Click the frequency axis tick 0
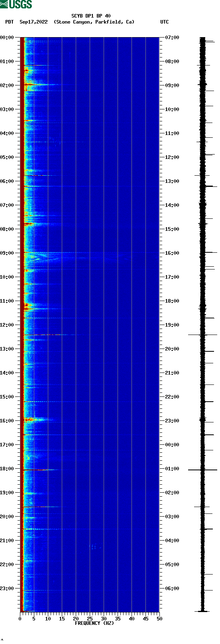220x644 pixels. [x=20, y=619]
